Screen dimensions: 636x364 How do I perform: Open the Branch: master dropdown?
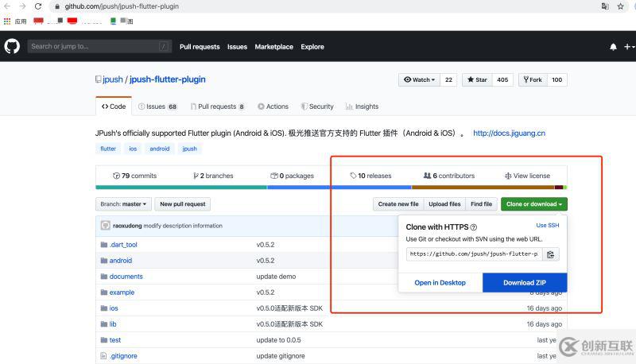pos(122,204)
